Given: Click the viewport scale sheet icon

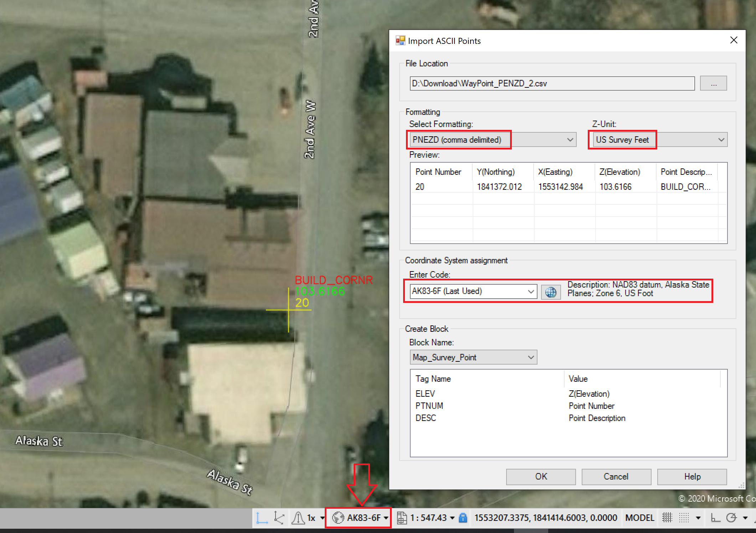Looking at the screenshot, I should click(x=402, y=518).
